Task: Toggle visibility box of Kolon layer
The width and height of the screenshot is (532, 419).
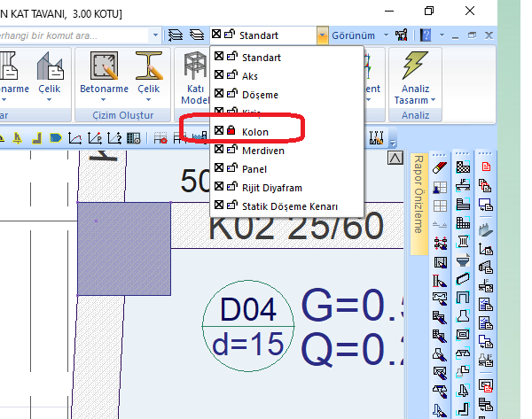Action: [219, 130]
